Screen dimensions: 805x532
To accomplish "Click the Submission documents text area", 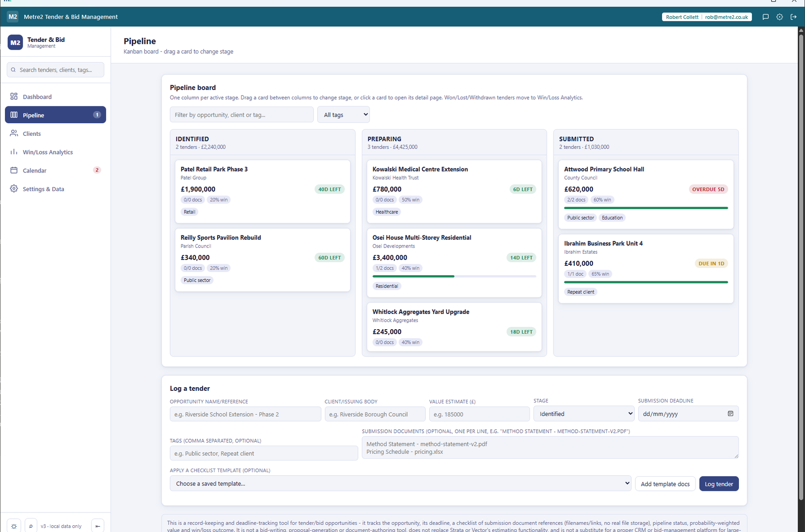I will [x=550, y=448].
